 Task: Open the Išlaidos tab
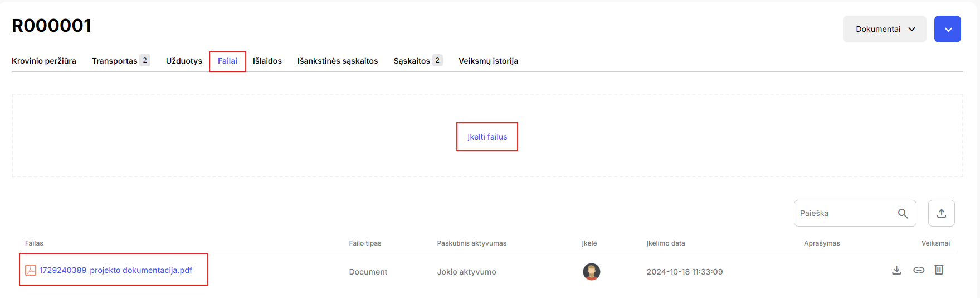coord(267,61)
